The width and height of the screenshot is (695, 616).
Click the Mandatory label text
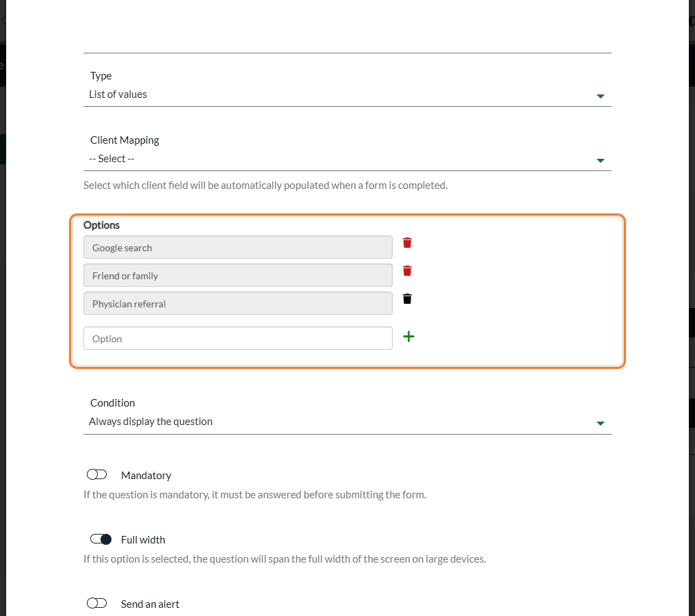point(146,476)
